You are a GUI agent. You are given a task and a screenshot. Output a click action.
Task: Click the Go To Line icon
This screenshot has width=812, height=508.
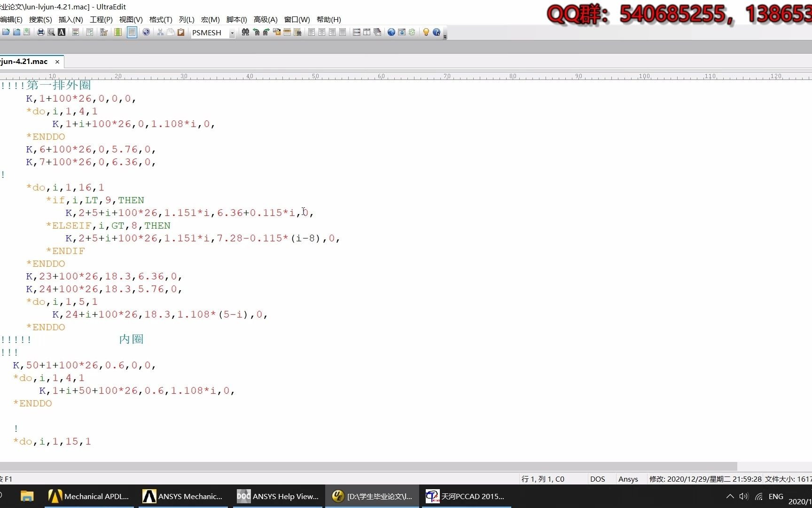pos(287,32)
